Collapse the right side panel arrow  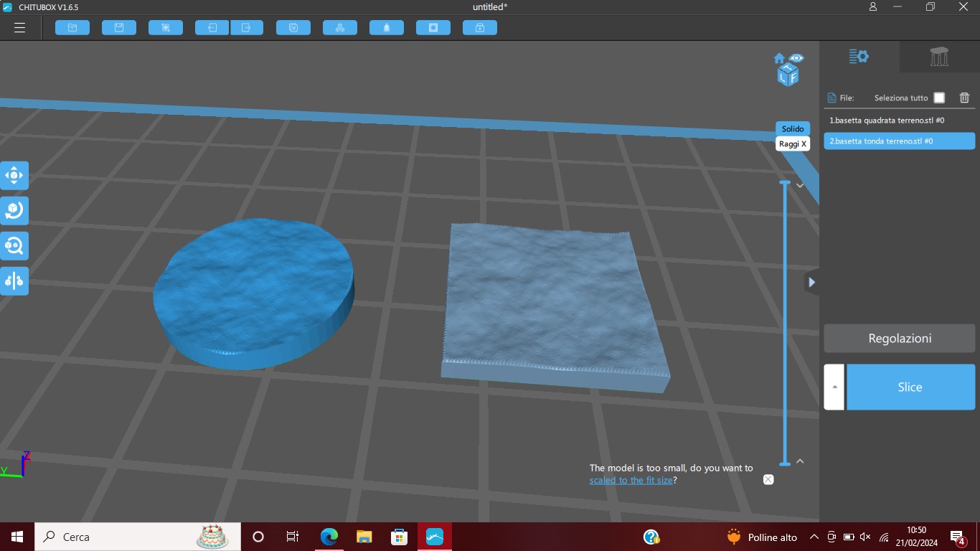811,282
